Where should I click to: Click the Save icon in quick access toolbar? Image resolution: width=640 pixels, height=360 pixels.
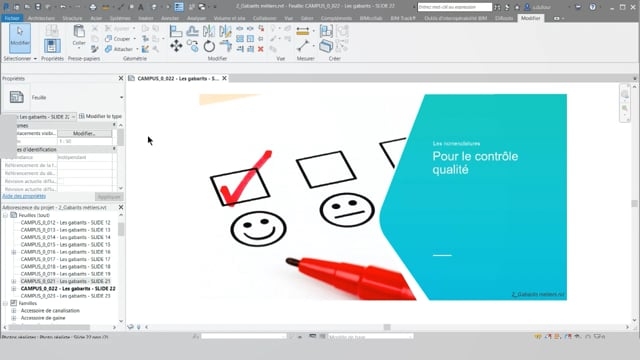pyautogui.click(x=38, y=7)
